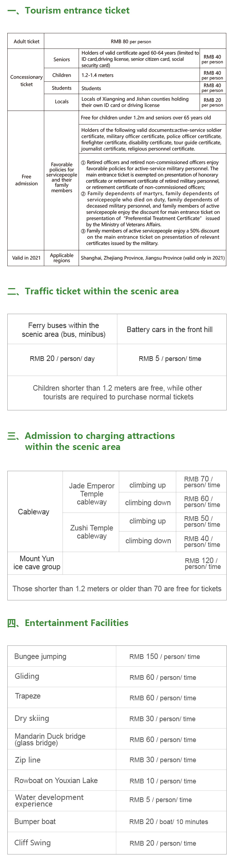The height and width of the screenshot is (868, 234).
Task: Click the RMB 70 climbing up price
Action: tap(202, 482)
